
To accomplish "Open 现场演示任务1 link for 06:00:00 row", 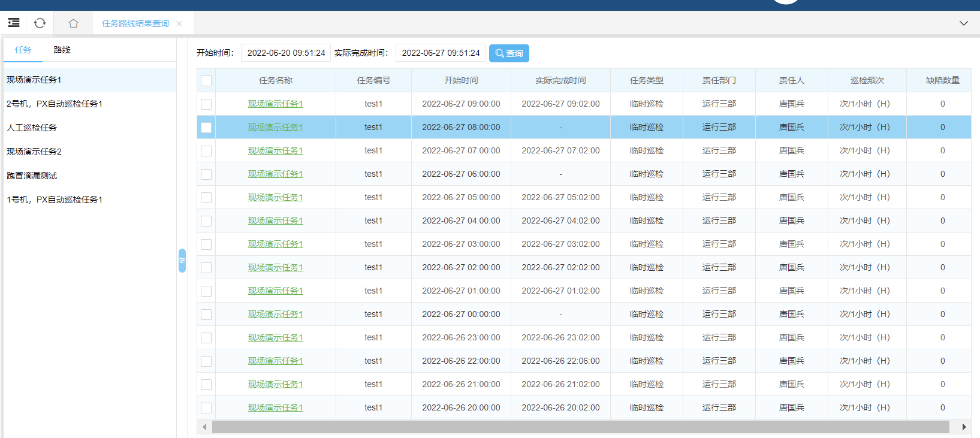I will [x=276, y=174].
